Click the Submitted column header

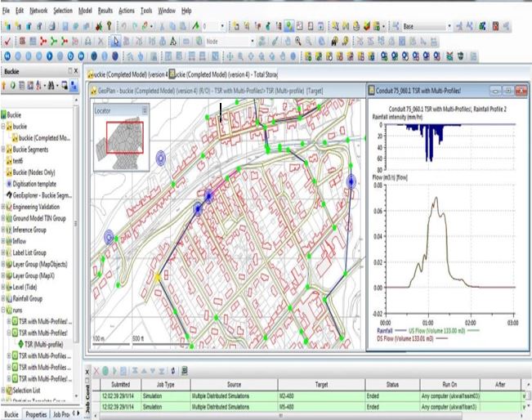pyautogui.click(x=120, y=384)
